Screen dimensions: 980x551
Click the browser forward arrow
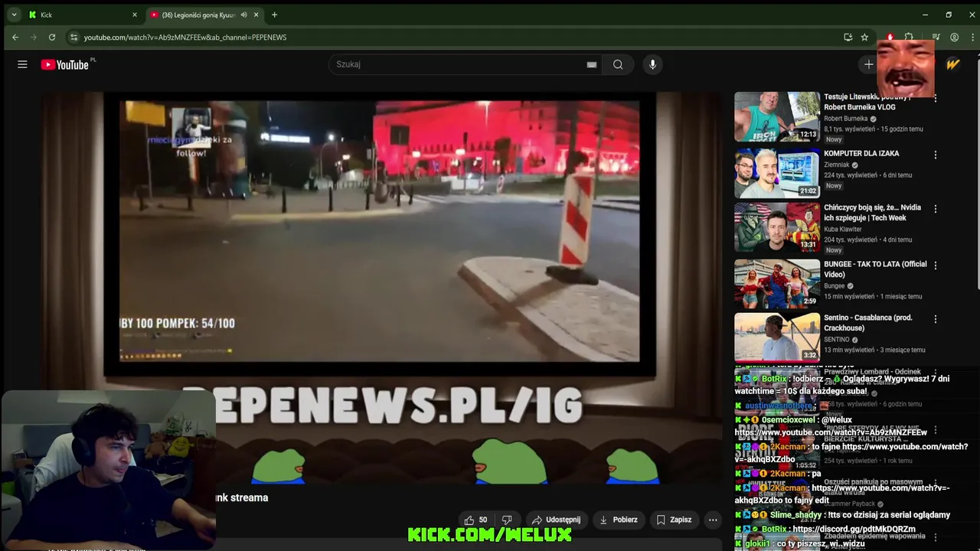[x=33, y=37]
